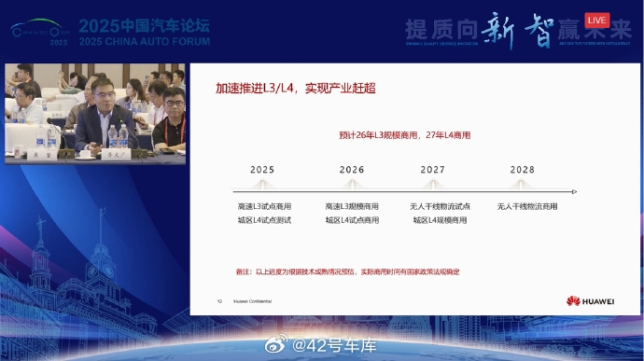Click the 城区L4规模商用 label
The image size is (644, 361).
(x=440, y=220)
